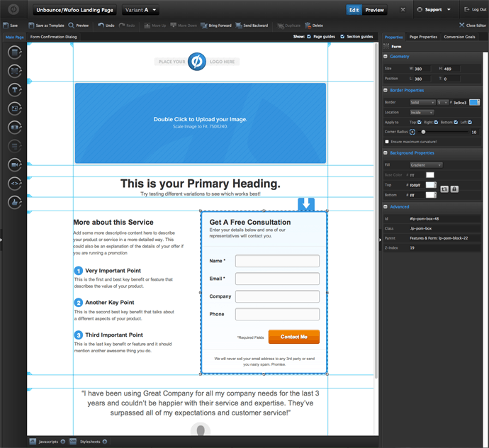489x448 pixels.
Task: Select the Custom HTML embed tool
Action: (x=15, y=183)
